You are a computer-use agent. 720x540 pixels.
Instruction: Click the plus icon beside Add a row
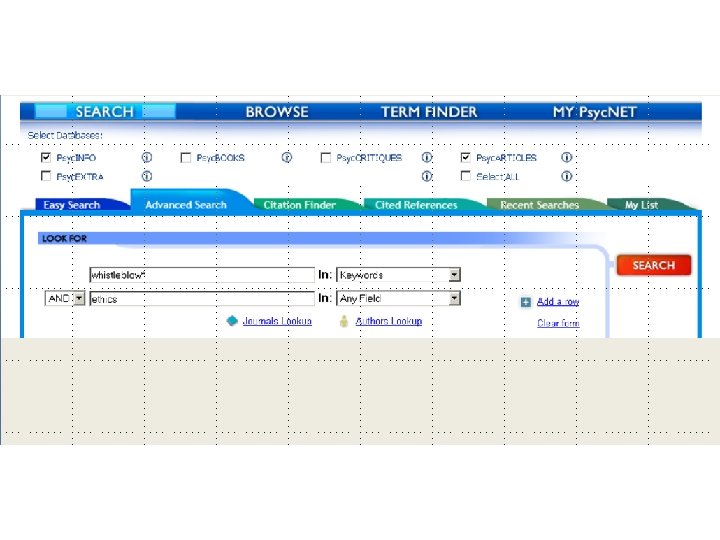point(526,302)
